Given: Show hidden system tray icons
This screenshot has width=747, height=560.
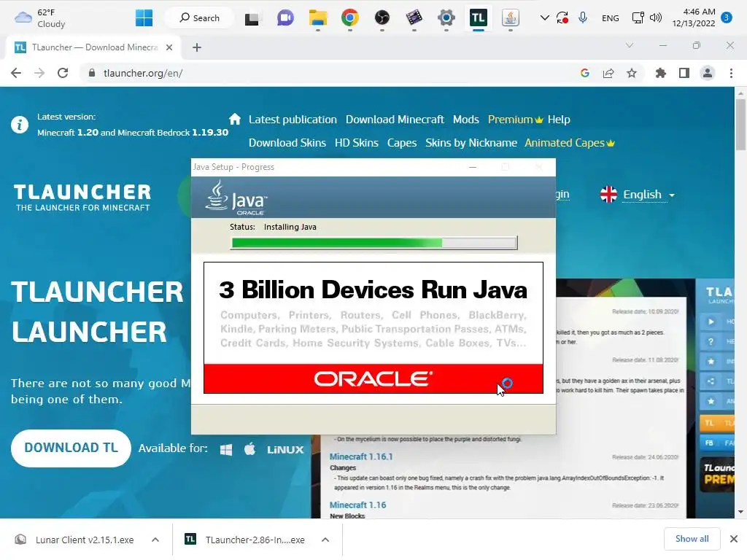Looking at the screenshot, I should point(544,18).
